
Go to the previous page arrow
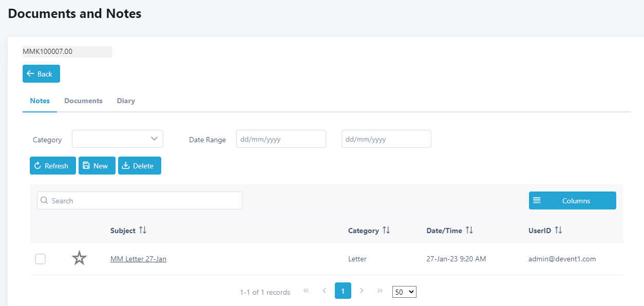[324, 291]
